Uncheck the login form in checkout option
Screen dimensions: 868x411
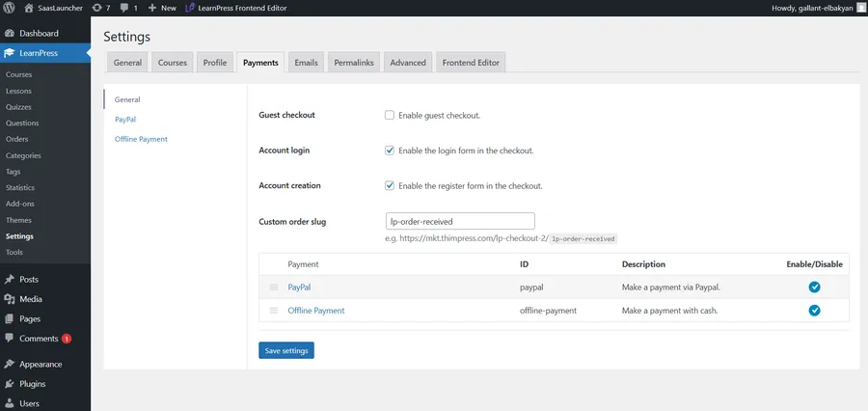[x=390, y=151]
